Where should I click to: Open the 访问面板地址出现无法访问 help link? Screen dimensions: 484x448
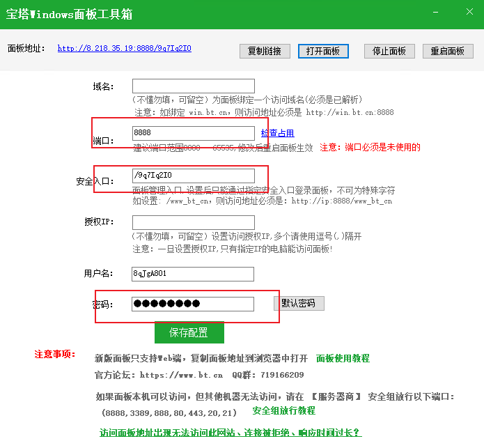tap(231, 433)
